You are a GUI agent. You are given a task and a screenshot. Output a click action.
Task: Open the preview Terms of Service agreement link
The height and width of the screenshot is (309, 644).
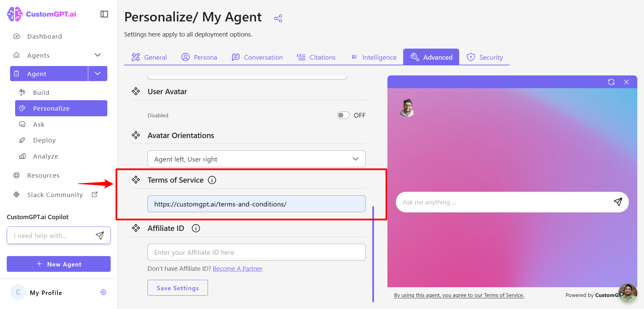[459, 295]
